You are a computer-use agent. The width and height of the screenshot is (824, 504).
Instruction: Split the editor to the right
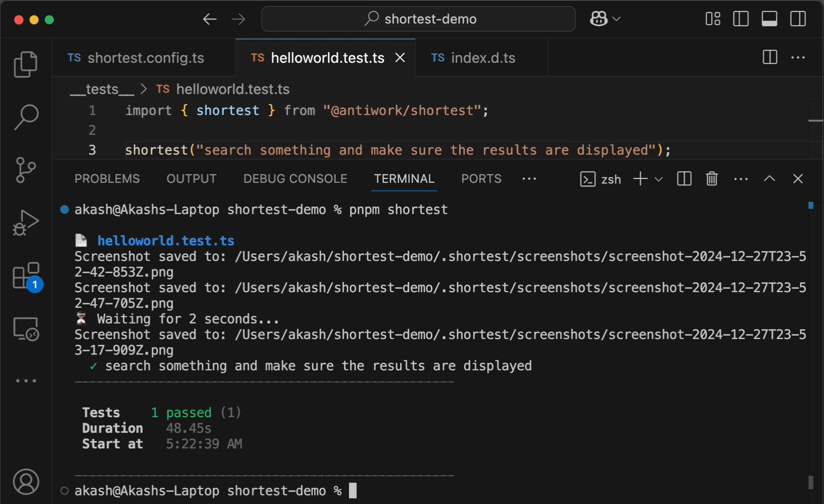coord(770,57)
